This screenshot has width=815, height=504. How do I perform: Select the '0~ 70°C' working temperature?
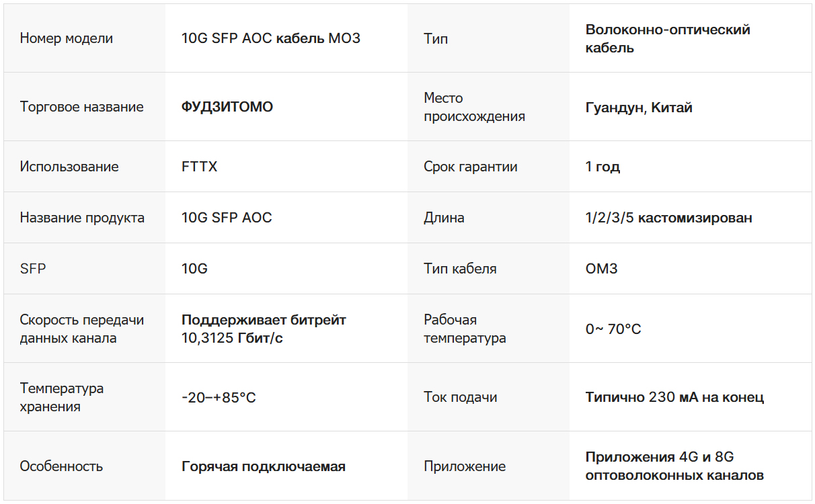(x=613, y=329)
